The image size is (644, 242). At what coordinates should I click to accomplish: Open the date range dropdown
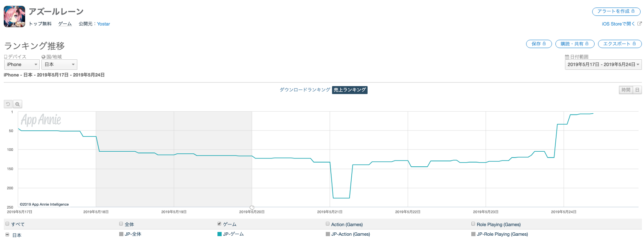(603, 64)
